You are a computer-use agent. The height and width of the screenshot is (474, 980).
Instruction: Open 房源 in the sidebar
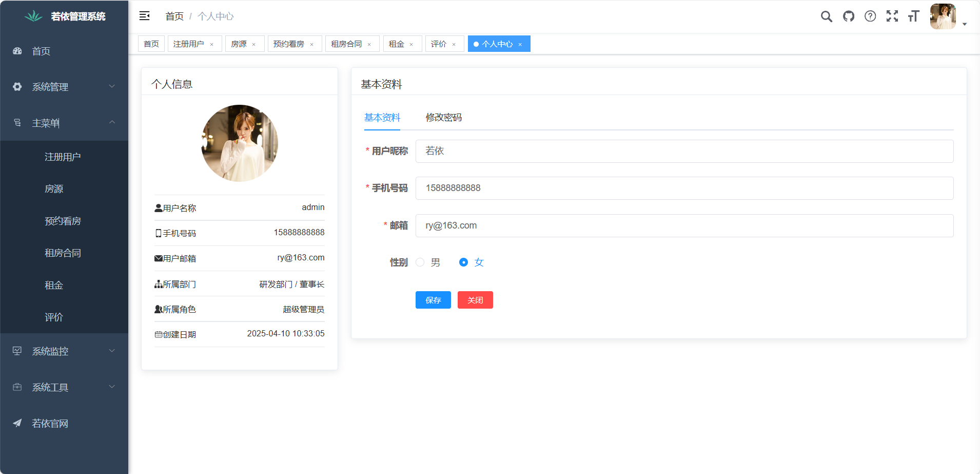64,188
